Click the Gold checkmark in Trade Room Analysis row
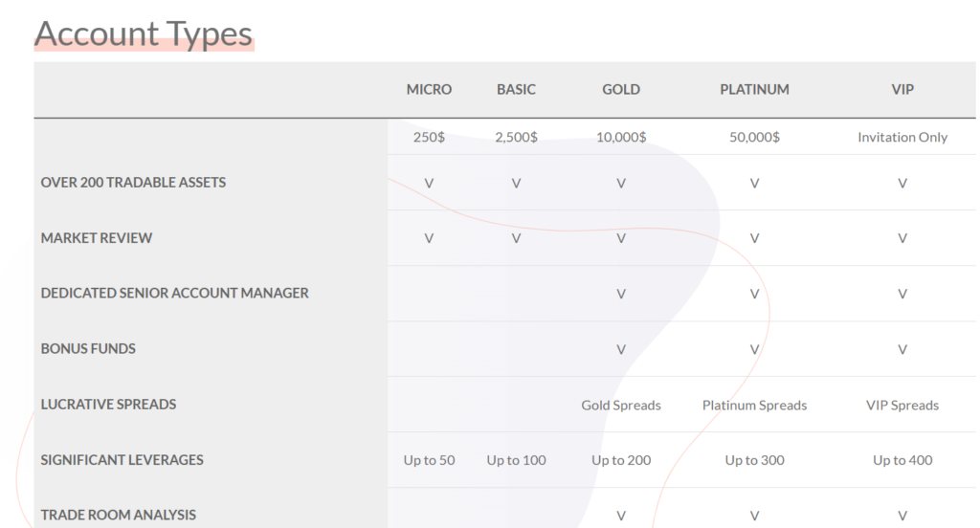 [x=621, y=516]
